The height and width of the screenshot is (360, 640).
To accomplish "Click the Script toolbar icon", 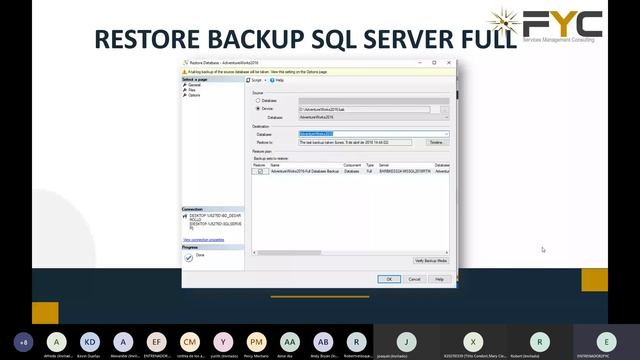I will tap(248, 80).
